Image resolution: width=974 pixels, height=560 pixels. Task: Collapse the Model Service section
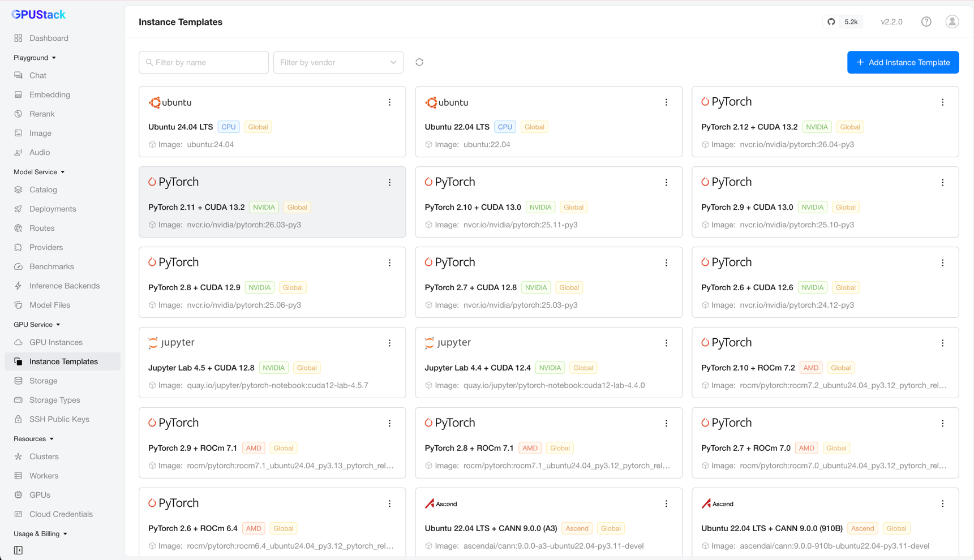39,172
